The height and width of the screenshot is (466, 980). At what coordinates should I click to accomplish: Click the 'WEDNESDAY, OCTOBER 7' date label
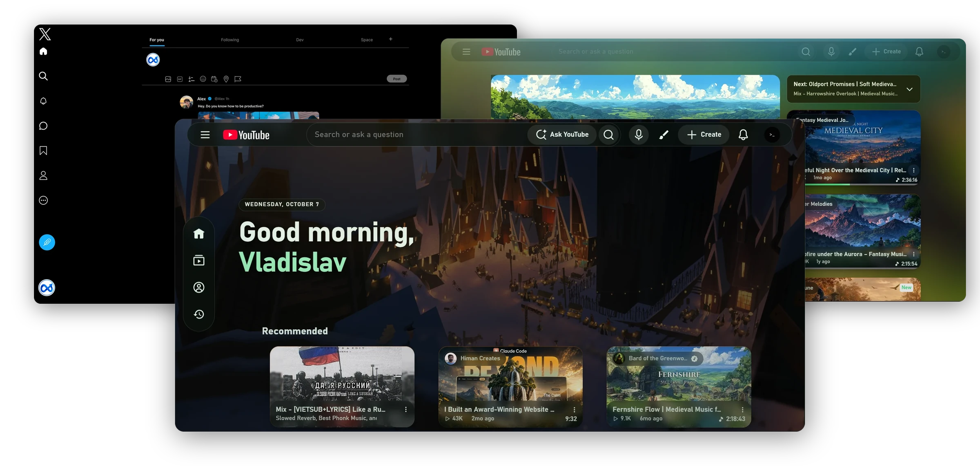click(x=282, y=204)
